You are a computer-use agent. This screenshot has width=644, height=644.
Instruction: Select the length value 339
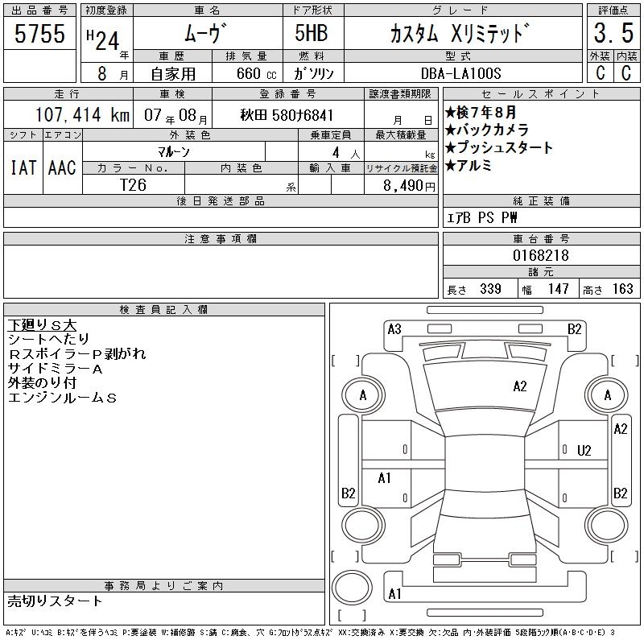click(x=490, y=289)
